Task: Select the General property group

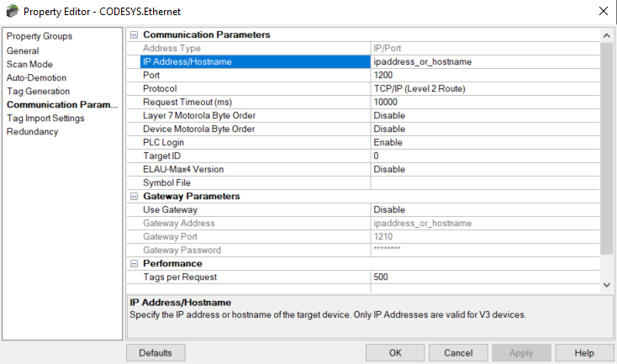Action: click(23, 50)
